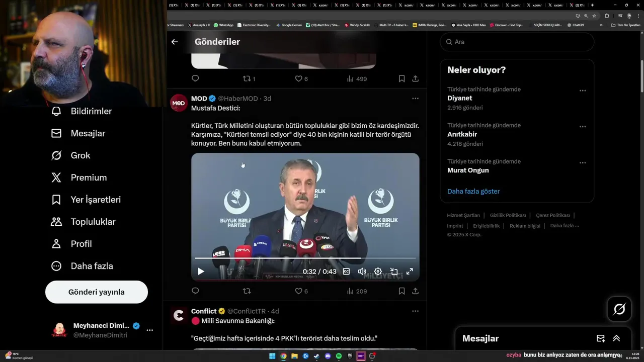The height and width of the screenshot is (362, 644).
Task: Reply to the post with 499 views
Action: click(x=195, y=78)
